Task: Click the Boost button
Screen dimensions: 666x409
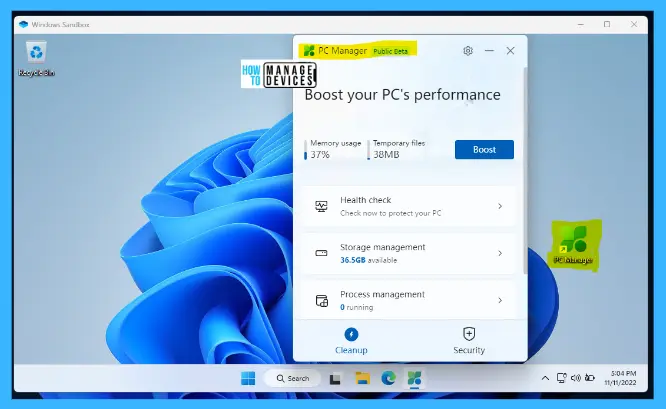Action: point(484,149)
